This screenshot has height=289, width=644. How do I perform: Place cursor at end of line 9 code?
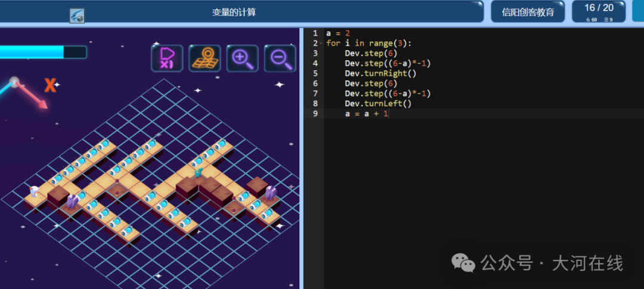[x=389, y=114]
